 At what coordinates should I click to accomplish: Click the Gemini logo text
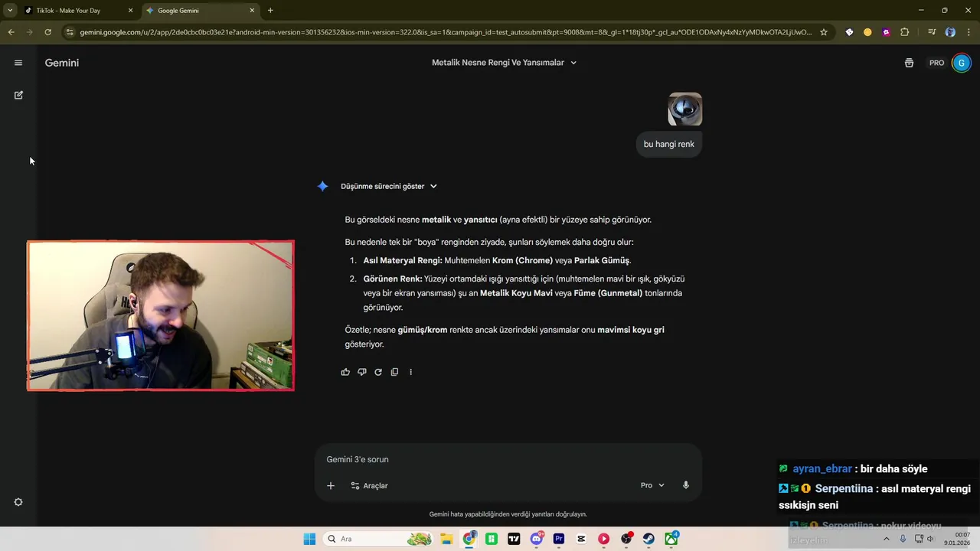(62, 63)
